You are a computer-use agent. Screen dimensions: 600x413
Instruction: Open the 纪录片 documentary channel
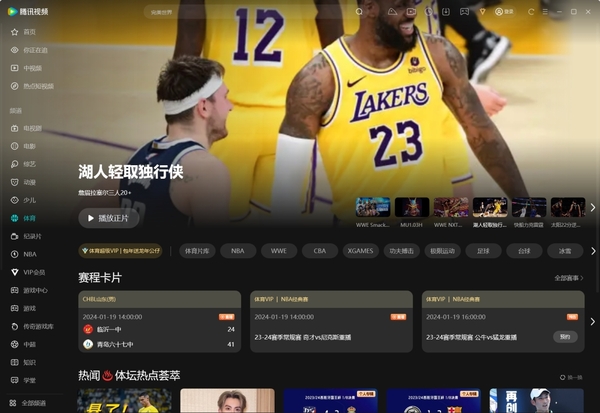click(x=26, y=236)
